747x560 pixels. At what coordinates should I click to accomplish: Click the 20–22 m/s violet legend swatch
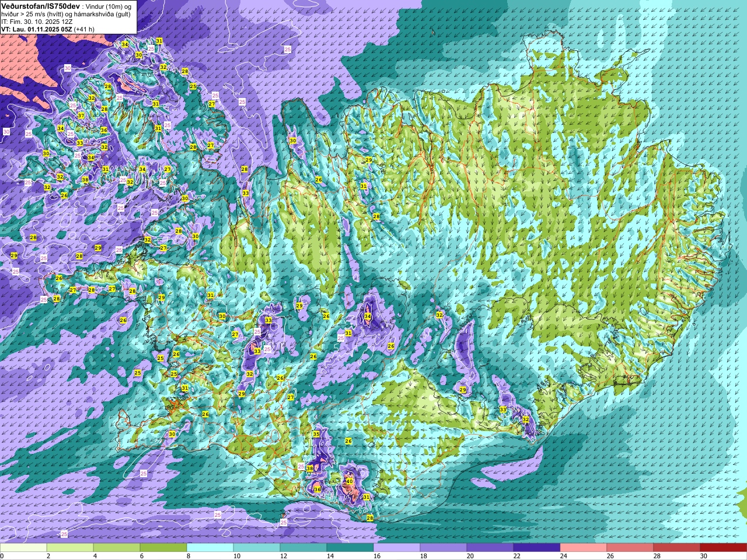490,548
